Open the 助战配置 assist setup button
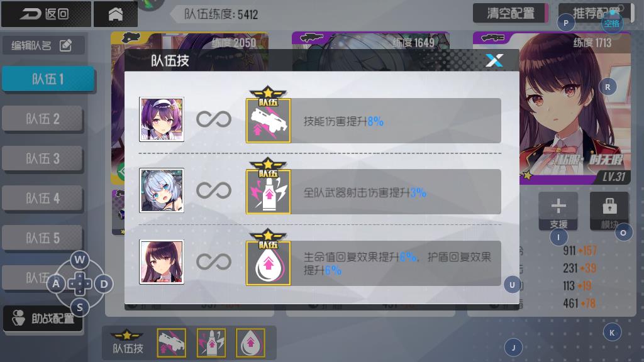 43,318
